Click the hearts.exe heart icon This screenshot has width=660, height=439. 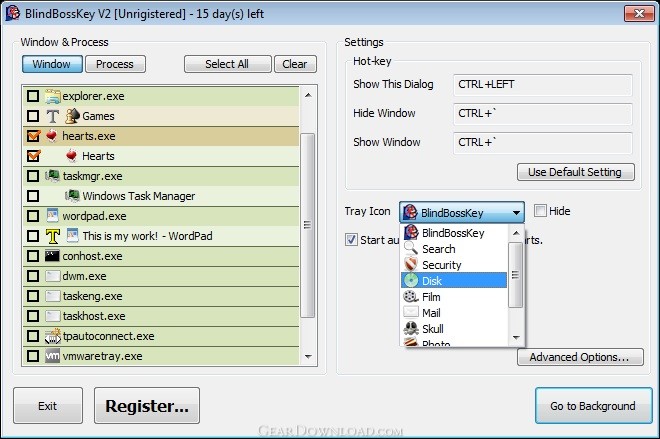coord(52,136)
